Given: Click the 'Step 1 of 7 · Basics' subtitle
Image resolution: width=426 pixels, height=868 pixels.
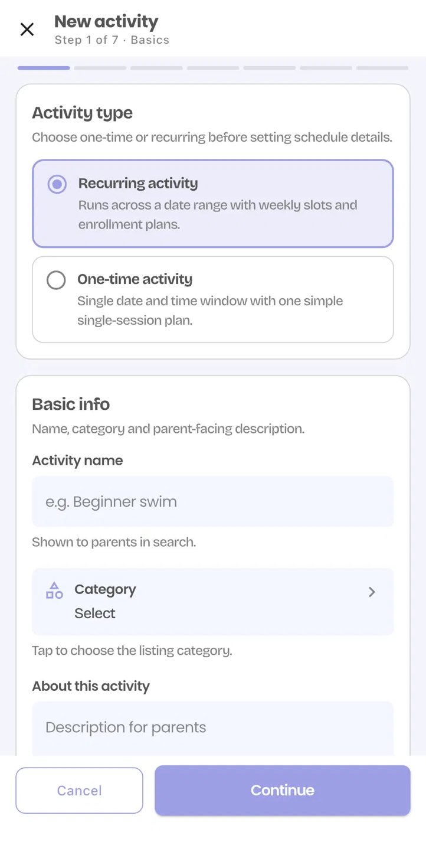Looking at the screenshot, I should click(x=112, y=40).
